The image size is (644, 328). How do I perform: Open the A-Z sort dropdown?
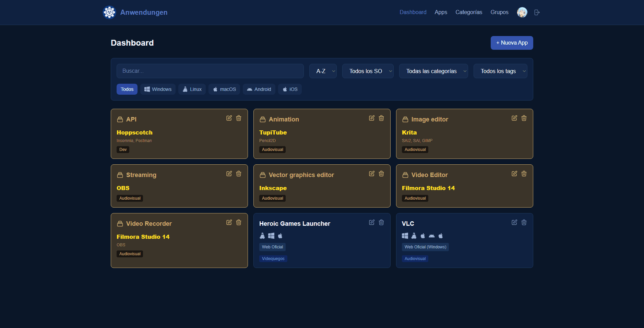tap(323, 71)
